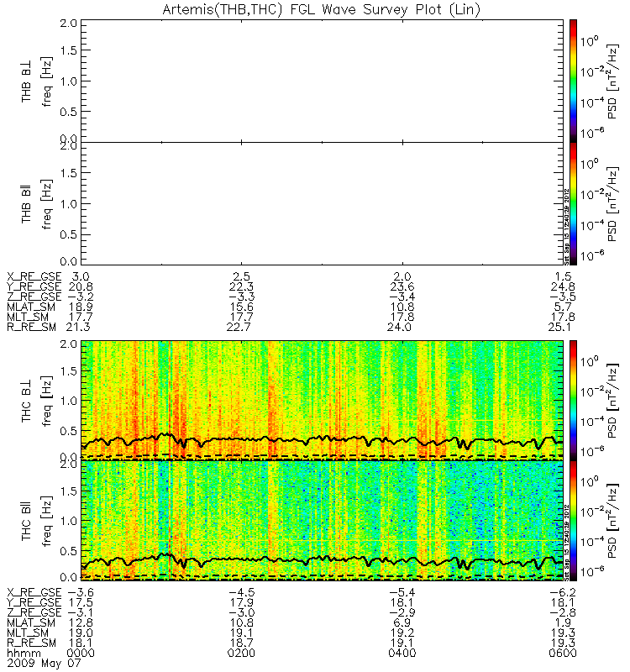Click the MLAT_SM value '12.8'
The width and height of the screenshot is (630, 672).
coord(81,622)
